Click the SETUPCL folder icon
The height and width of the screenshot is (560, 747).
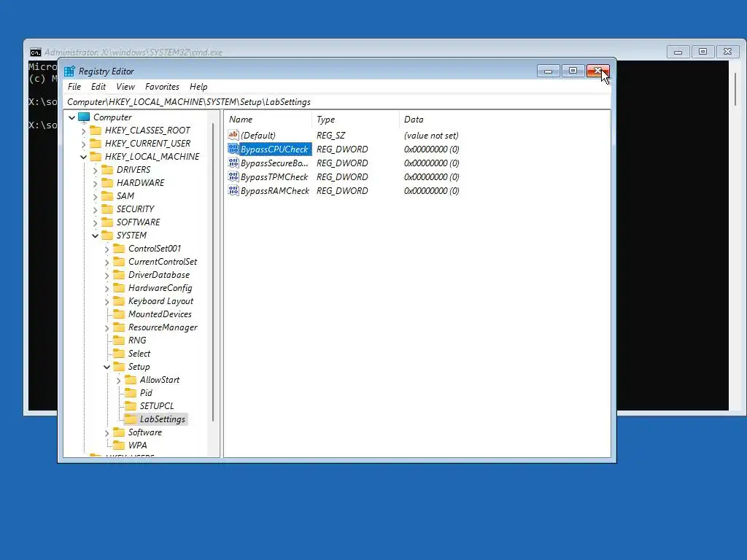coord(131,406)
